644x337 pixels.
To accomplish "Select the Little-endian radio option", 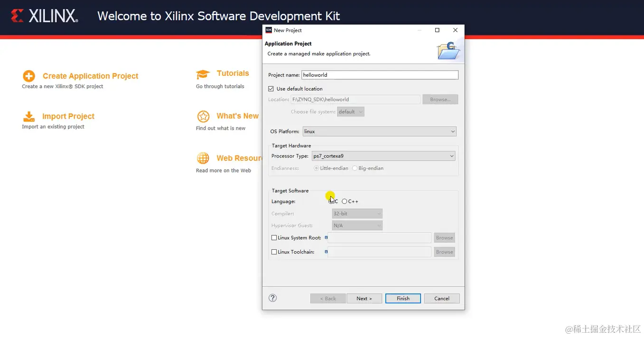I will click(317, 168).
